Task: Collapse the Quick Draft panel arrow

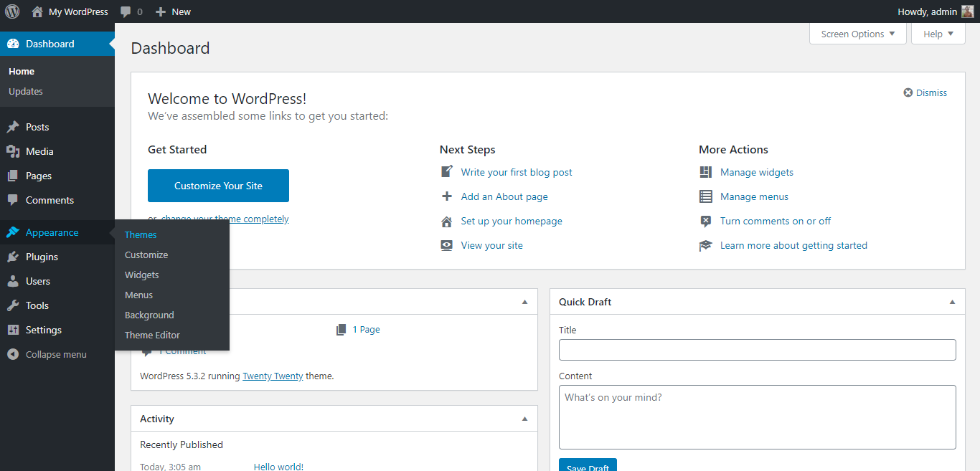Action: tap(952, 302)
